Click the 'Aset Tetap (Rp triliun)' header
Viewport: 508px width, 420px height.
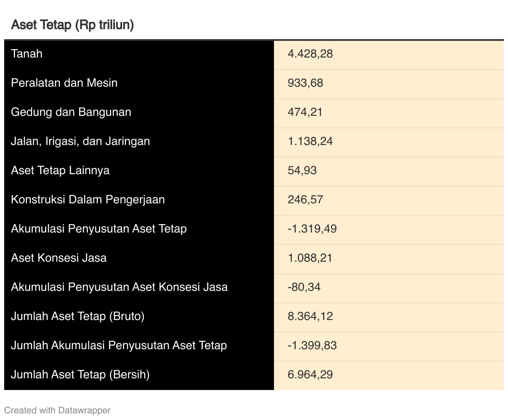72,25
